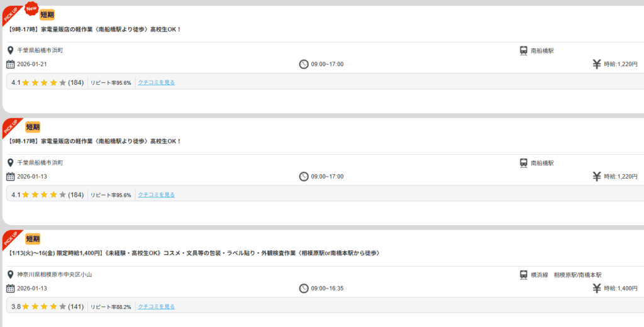Open クチコミを見る for the 88.2% repeat-rate job
This screenshot has width=644, height=327.
tap(157, 307)
